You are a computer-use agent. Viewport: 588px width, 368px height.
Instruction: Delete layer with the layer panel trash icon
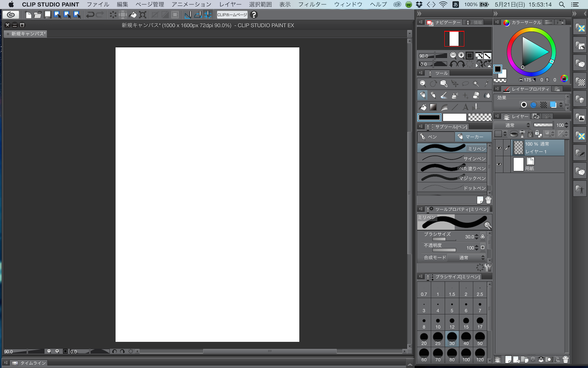[566, 360]
